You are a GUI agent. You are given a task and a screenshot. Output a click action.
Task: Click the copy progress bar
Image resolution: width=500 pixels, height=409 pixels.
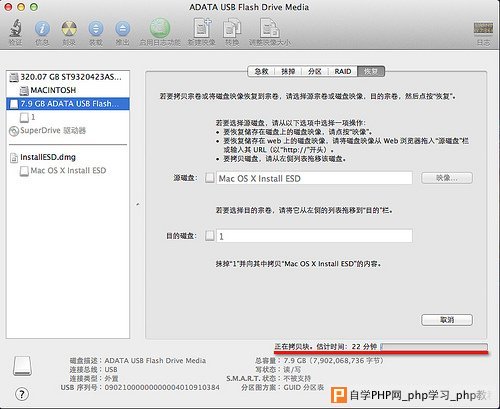tap(434, 347)
